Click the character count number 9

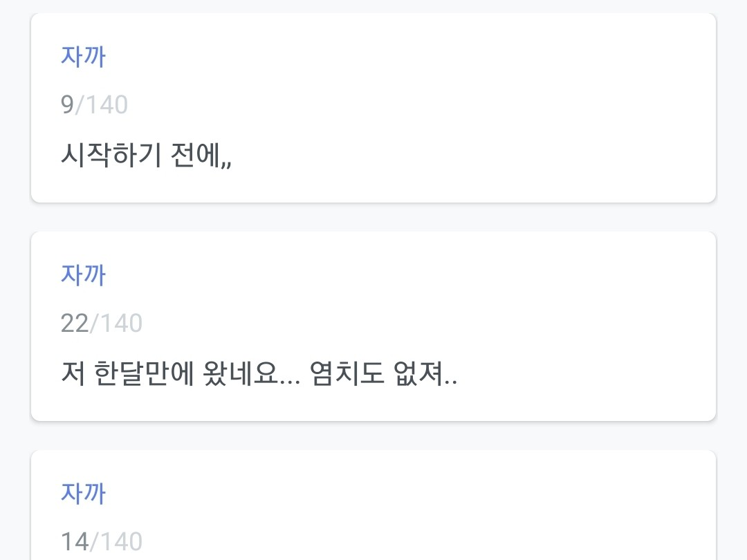(67, 104)
